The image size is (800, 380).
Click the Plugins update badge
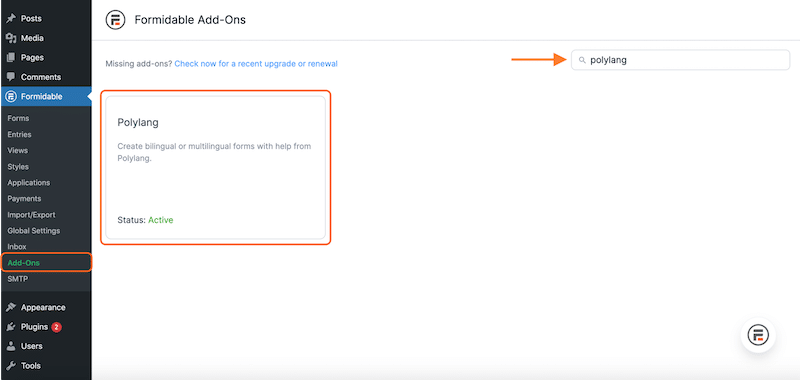tap(56, 327)
